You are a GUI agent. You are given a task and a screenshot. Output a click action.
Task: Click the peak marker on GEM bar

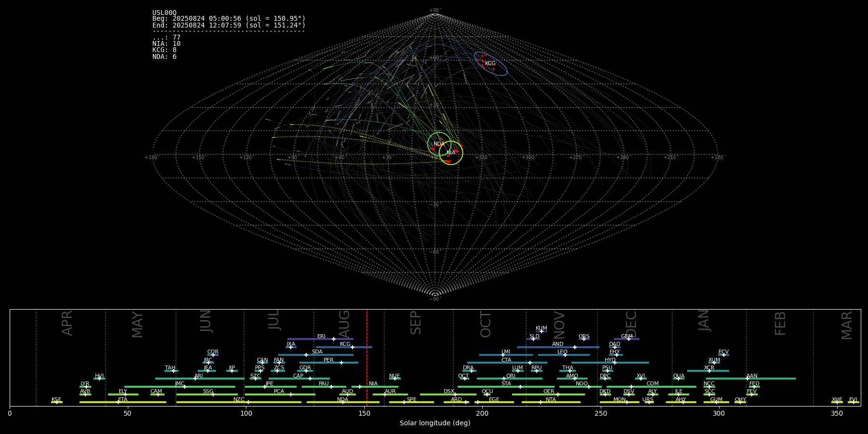[629, 339]
